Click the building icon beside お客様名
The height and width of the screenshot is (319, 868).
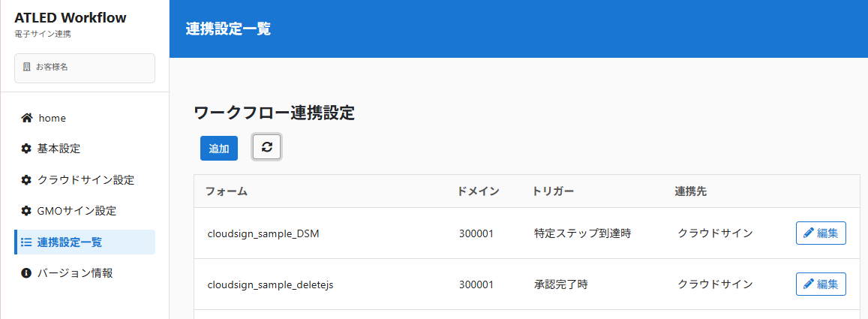pyautogui.click(x=26, y=67)
